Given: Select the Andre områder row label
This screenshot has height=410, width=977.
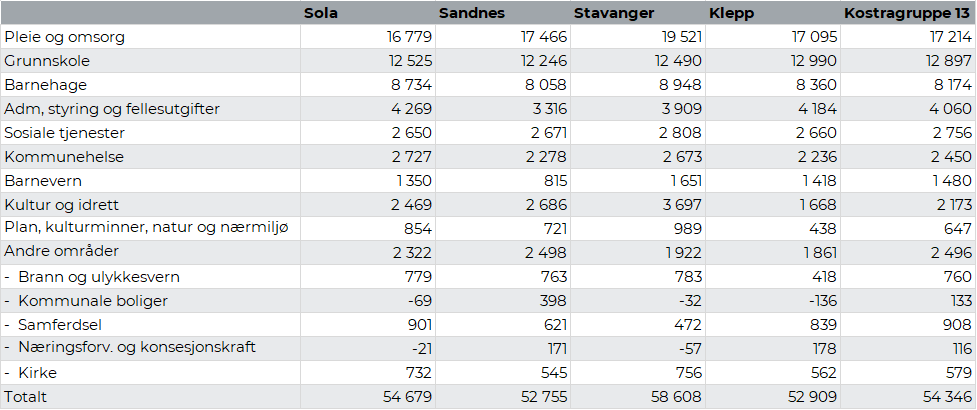Looking at the screenshot, I should click(x=62, y=253).
